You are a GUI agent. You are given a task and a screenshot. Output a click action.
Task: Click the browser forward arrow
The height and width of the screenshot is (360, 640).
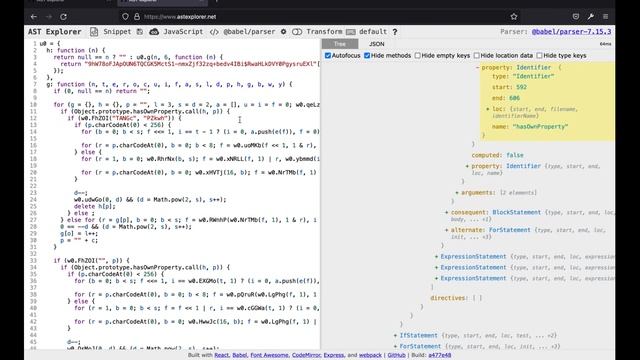click(x=49, y=17)
